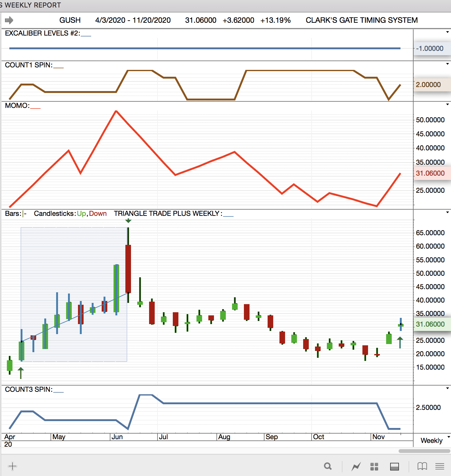Click the GUSH ticker symbol
Viewport: 451px width, 476px height.
click(x=70, y=20)
